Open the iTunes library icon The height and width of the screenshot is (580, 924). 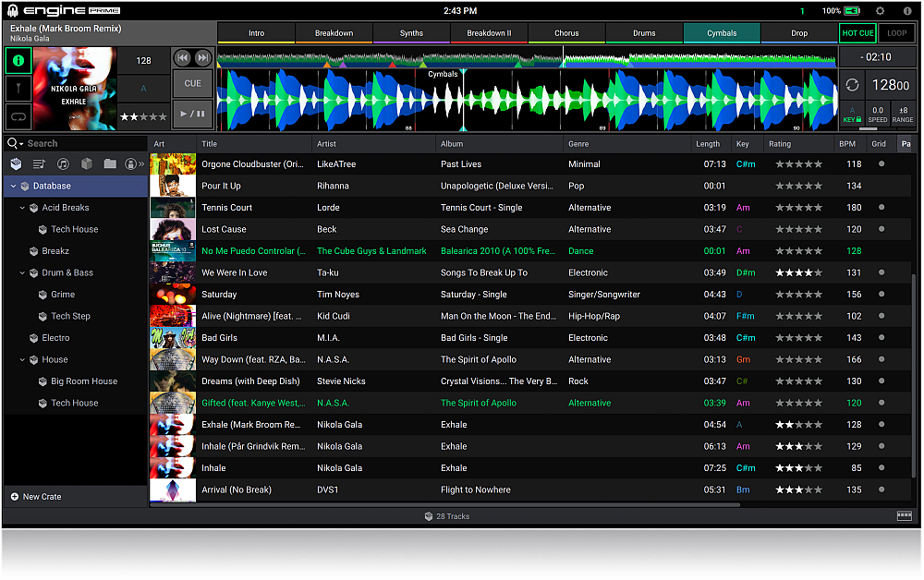point(63,163)
